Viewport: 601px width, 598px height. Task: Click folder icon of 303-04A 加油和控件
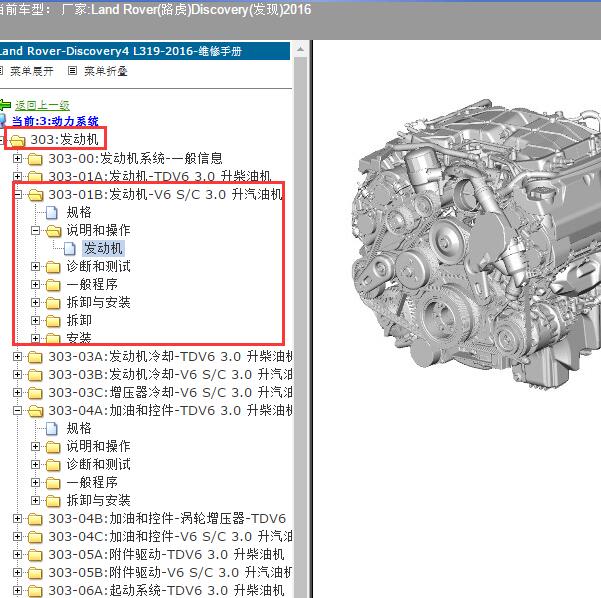pyautogui.click(x=35, y=411)
